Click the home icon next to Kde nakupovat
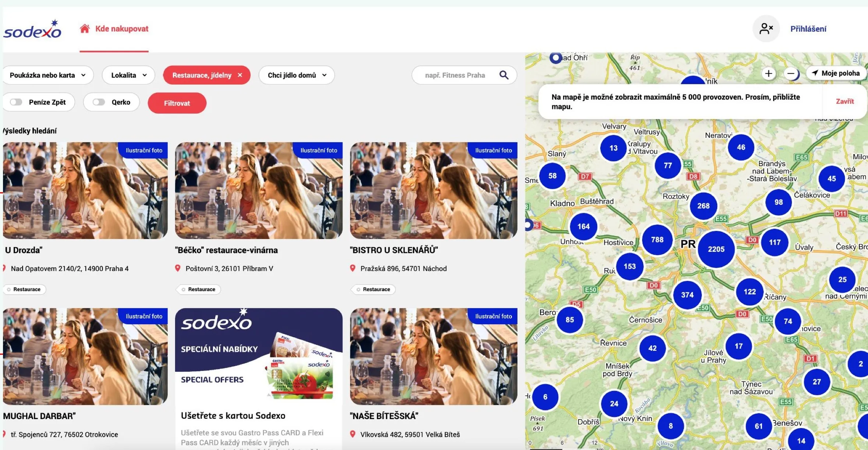Image resolution: width=868 pixels, height=450 pixels. [x=85, y=28]
